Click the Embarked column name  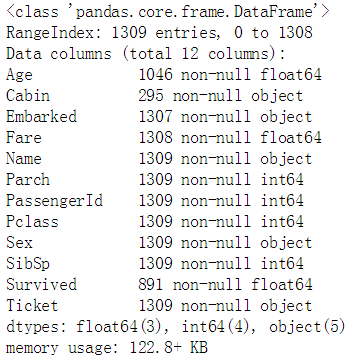[x=41, y=117]
